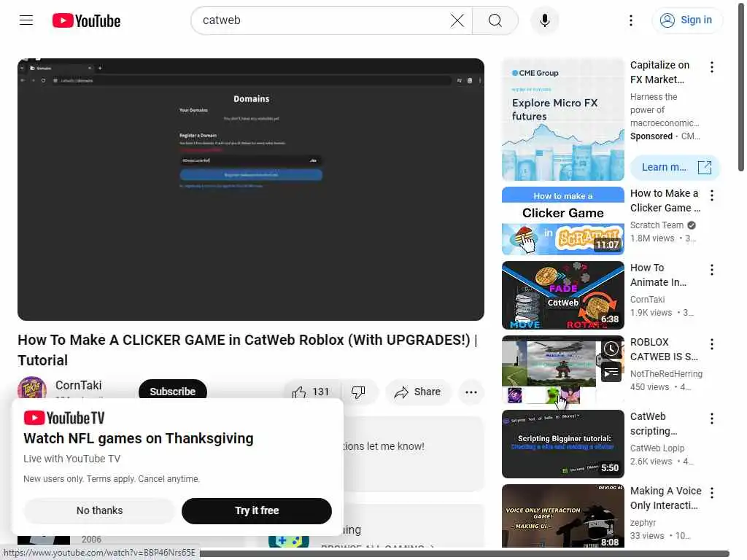Open the zephyr channel name
The height and width of the screenshot is (560, 747).
[x=643, y=522]
